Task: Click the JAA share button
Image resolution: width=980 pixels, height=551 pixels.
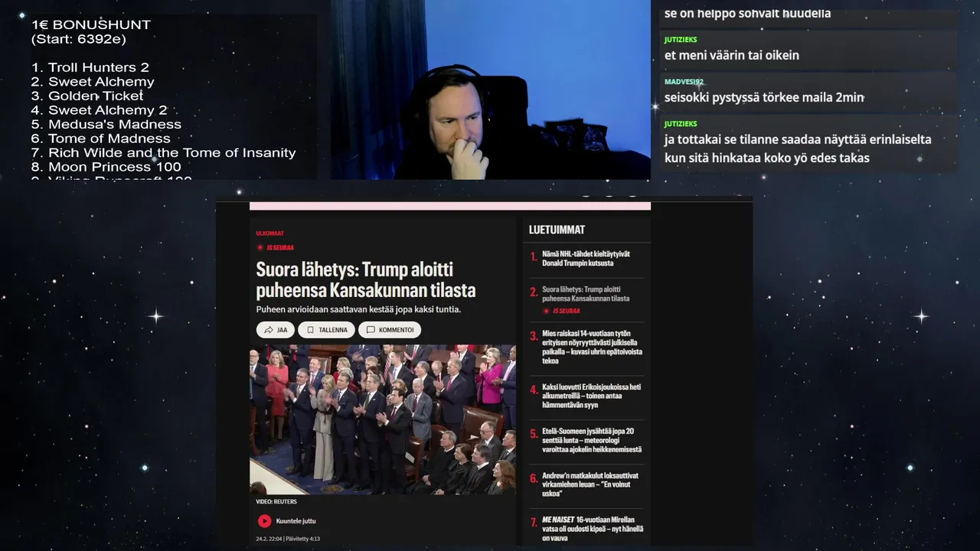Action: (276, 330)
